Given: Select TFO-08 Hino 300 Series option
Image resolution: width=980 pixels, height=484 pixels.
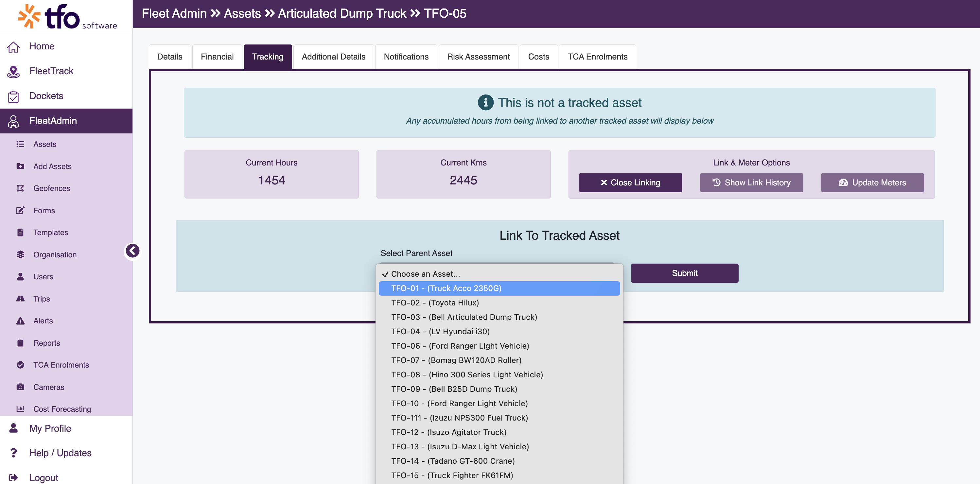Looking at the screenshot, I should tap(499, 375).
